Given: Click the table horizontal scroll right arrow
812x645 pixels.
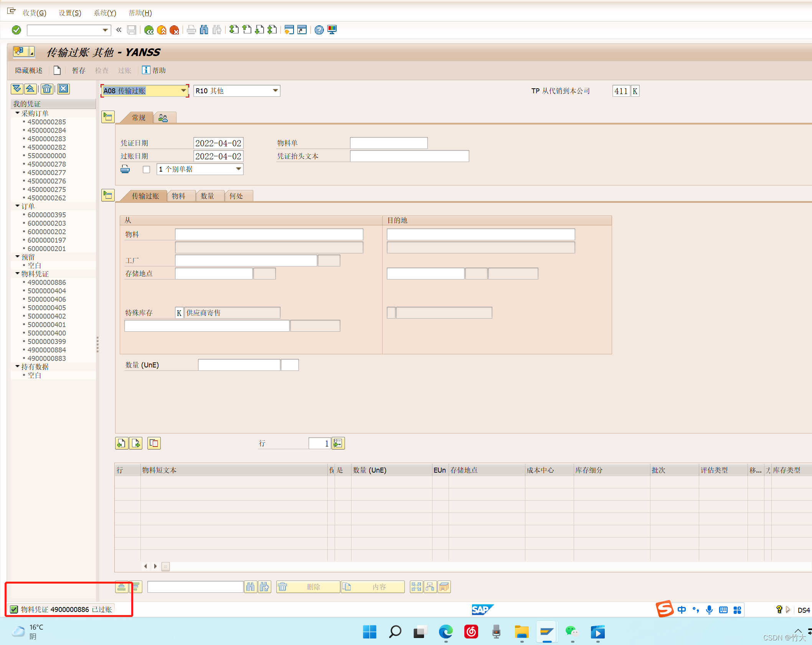Looking at the screenshot, I should [x=155, y=566].
